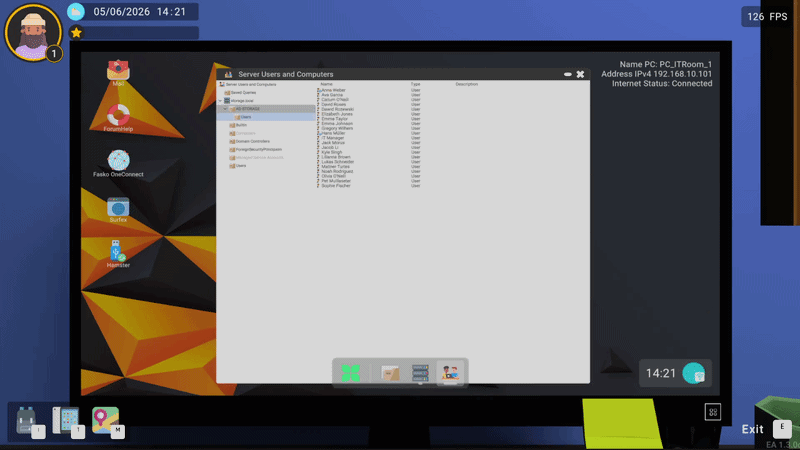Screen dimensions: 800x450
Task: Select the server rack taskbar icon
Action: point(420,373)
